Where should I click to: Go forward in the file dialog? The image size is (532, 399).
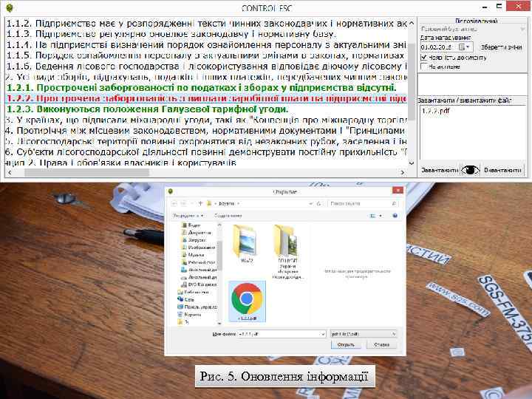183,204
